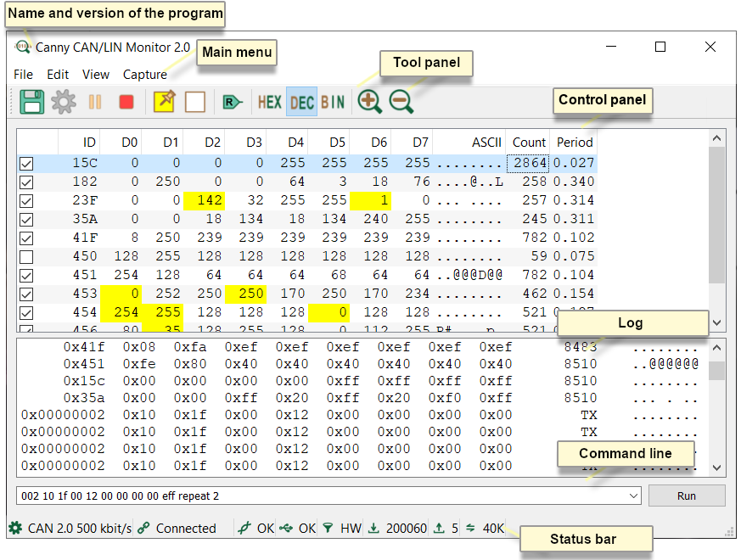The image size is (741, 560).
Task: Click the empty white square clear icon
Action: (x=195, y=102)
